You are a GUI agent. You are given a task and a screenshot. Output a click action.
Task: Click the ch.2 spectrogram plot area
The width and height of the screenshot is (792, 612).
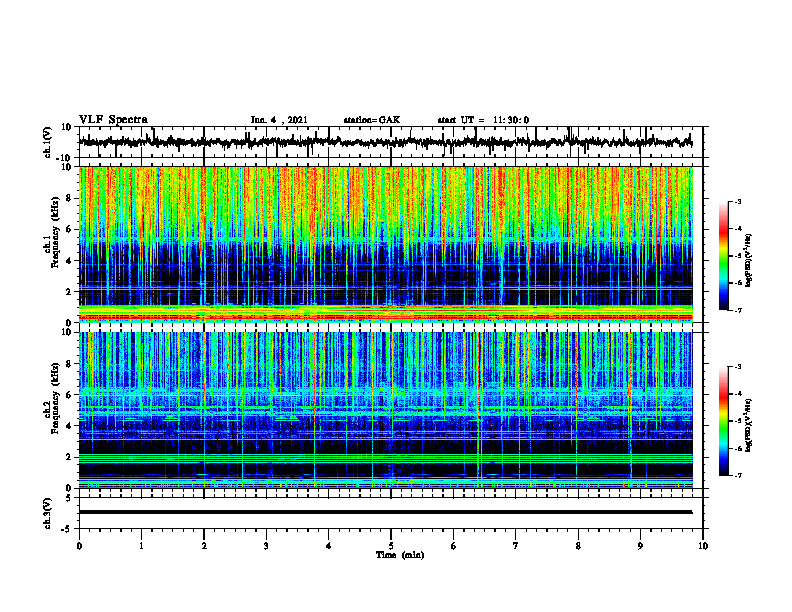point(386,410)
